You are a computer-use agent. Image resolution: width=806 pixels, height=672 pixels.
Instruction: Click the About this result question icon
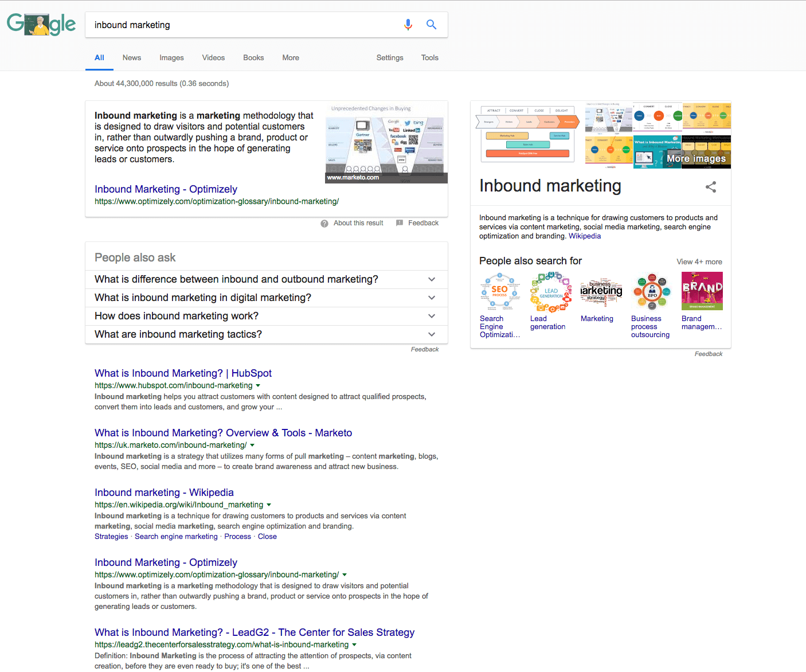[324, 224]
